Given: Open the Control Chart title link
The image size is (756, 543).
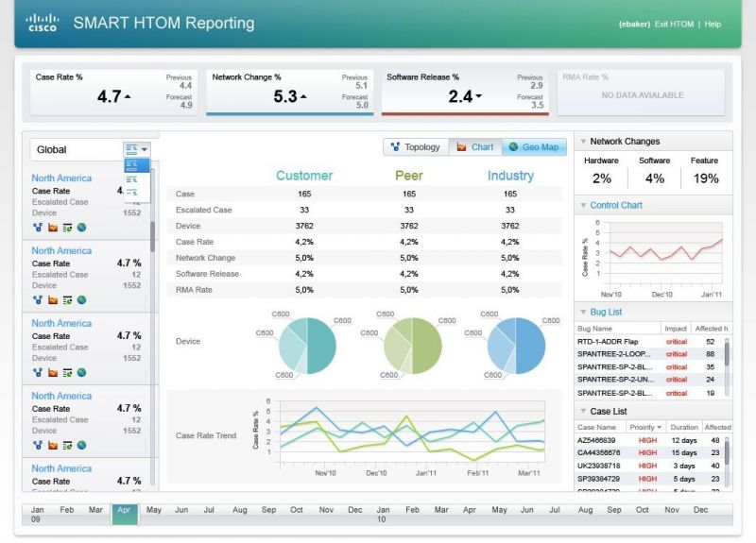Looking at the screenshot, I should 616,205.
